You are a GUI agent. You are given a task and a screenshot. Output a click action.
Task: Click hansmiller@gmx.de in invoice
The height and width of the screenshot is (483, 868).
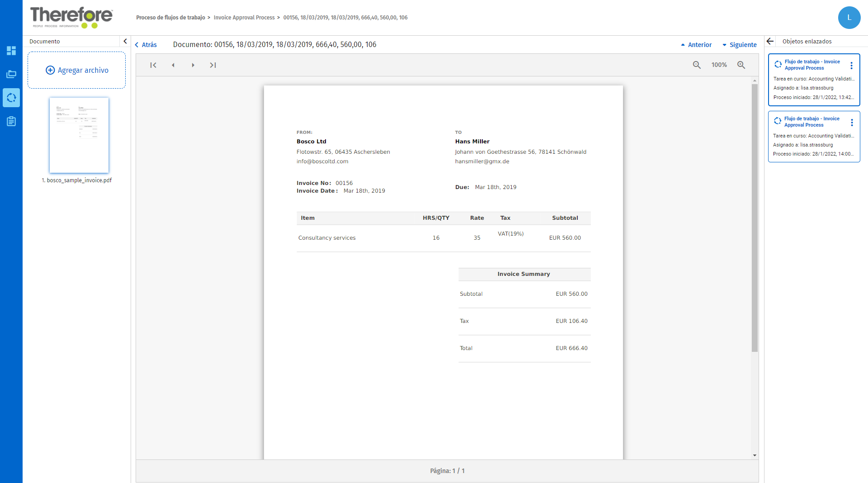[482, 161]
